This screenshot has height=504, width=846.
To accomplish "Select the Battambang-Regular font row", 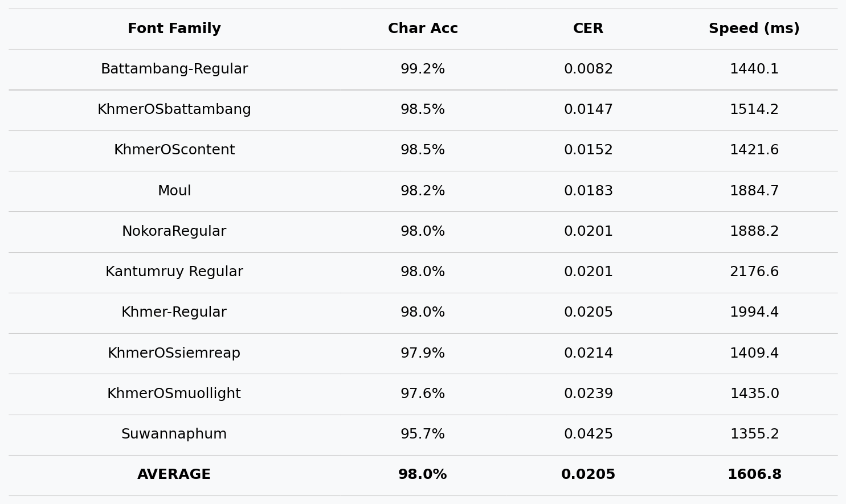I will pos(174,69).
